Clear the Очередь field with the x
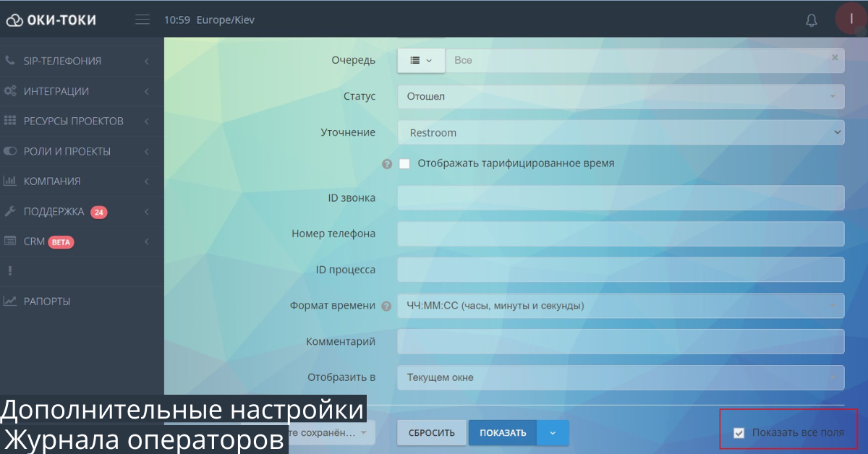The height and width of the screenshot is (454, 868). (835, 57)
